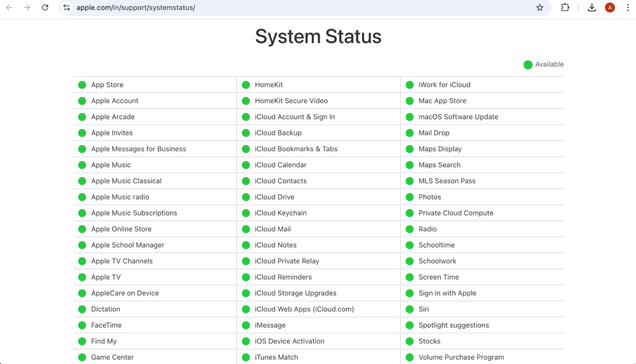Click the forward navigation arrow
The width and height of the screenshot is (636, 364).
[27, 8]
